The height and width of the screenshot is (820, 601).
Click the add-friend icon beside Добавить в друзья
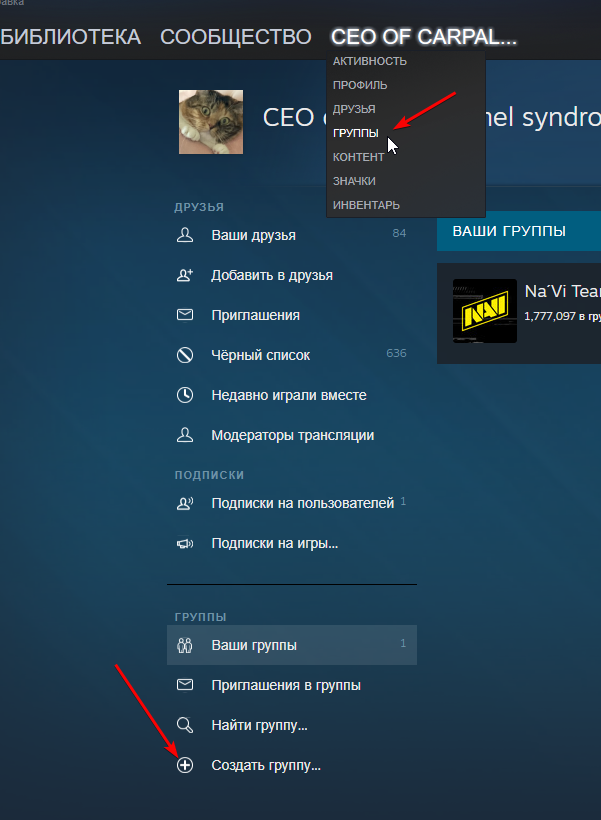click(185, 275)
